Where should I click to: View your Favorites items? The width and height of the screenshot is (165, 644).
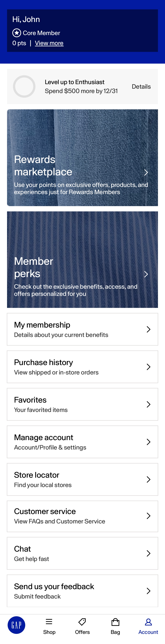(82, 404)
